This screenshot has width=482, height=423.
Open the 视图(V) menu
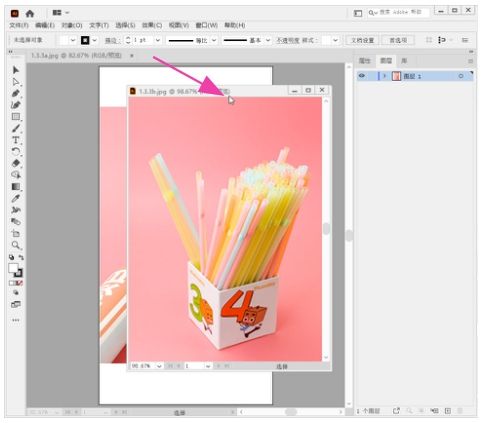coord(179,25)
